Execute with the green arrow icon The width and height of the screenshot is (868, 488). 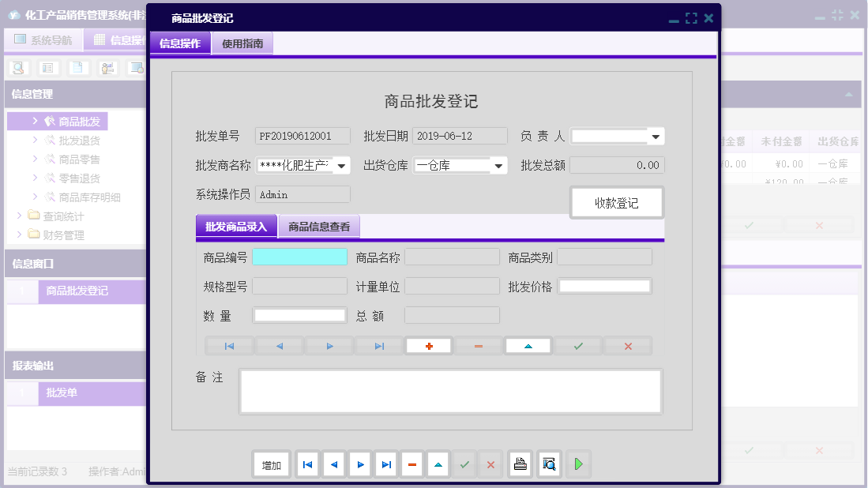pos(578,464)
